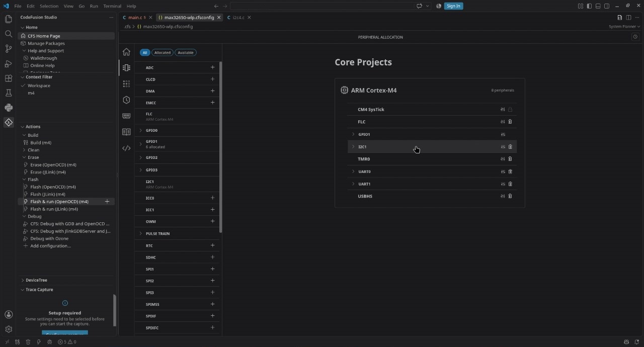Open the Terminal menu
Screen dimensions: 644x347
click(112, 6)
